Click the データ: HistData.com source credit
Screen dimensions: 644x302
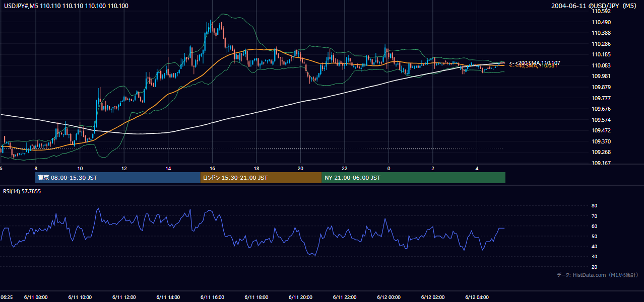598,275
